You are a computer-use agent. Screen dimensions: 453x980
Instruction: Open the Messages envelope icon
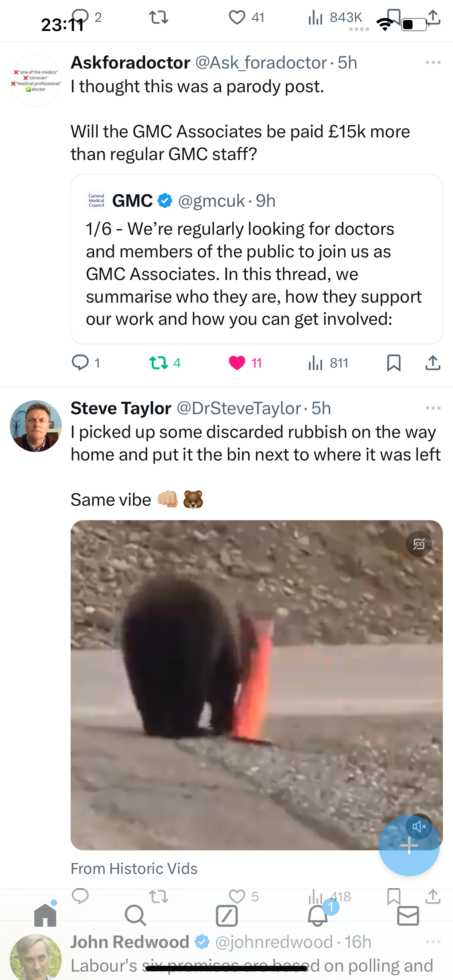tap(408, 915)
